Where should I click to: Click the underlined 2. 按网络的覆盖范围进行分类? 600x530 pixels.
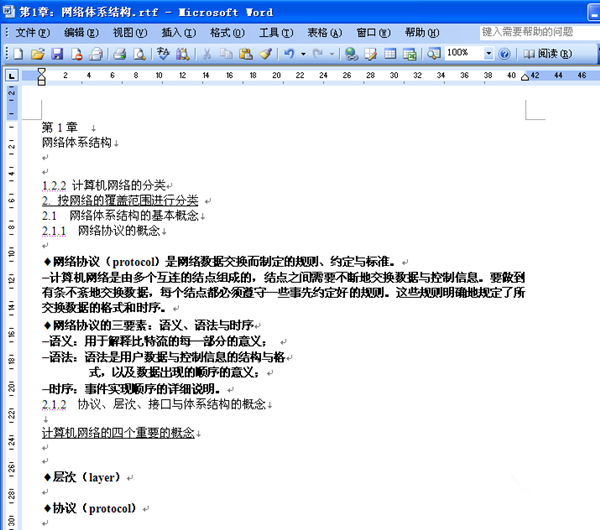coord(120,200)
